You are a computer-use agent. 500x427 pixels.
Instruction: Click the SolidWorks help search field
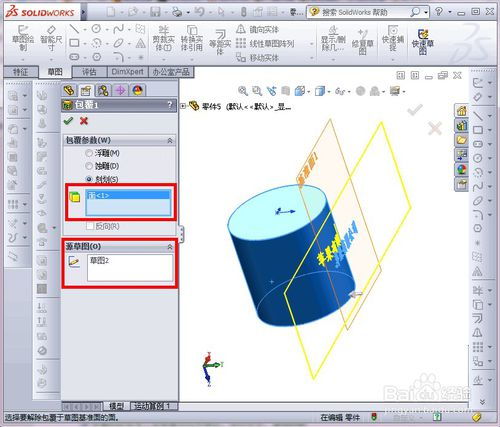click(363, 12)
